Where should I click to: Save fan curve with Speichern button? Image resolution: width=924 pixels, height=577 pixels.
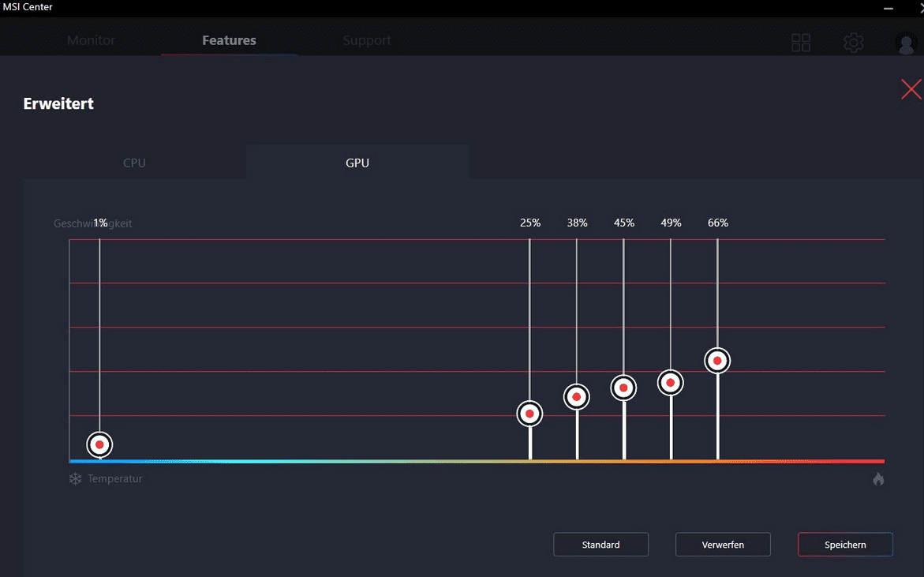pos(845,545)
